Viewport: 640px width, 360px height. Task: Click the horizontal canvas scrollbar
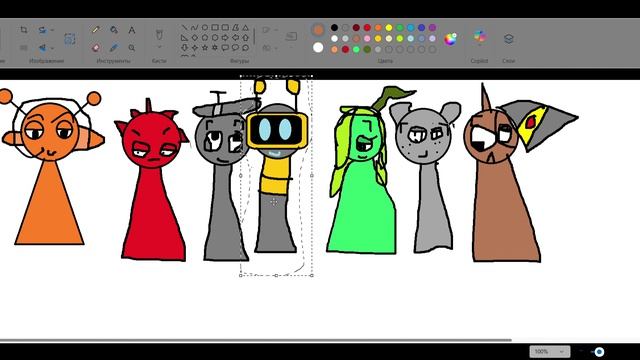tap(256, 340)
